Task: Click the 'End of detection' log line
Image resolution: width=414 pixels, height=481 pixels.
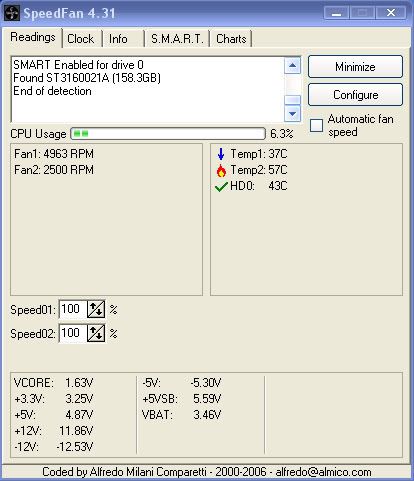Action: (52, 91)
